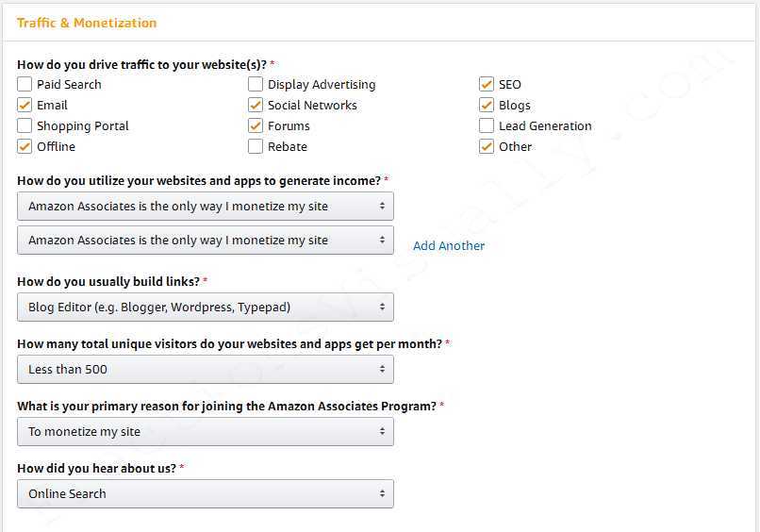
Task: Uncheck the Email traffic option
Action: click(x=25, y=106)
